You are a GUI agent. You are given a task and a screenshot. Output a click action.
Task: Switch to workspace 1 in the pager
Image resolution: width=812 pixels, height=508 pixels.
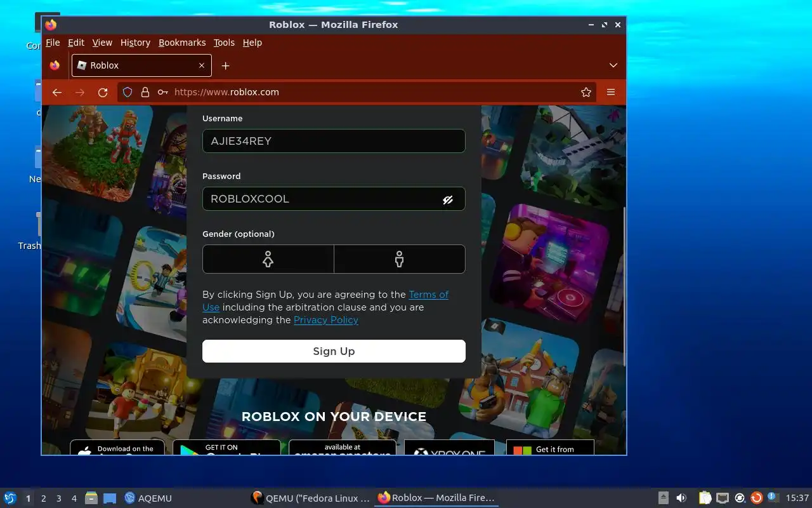pyautogui.click(x=28, y=498)
